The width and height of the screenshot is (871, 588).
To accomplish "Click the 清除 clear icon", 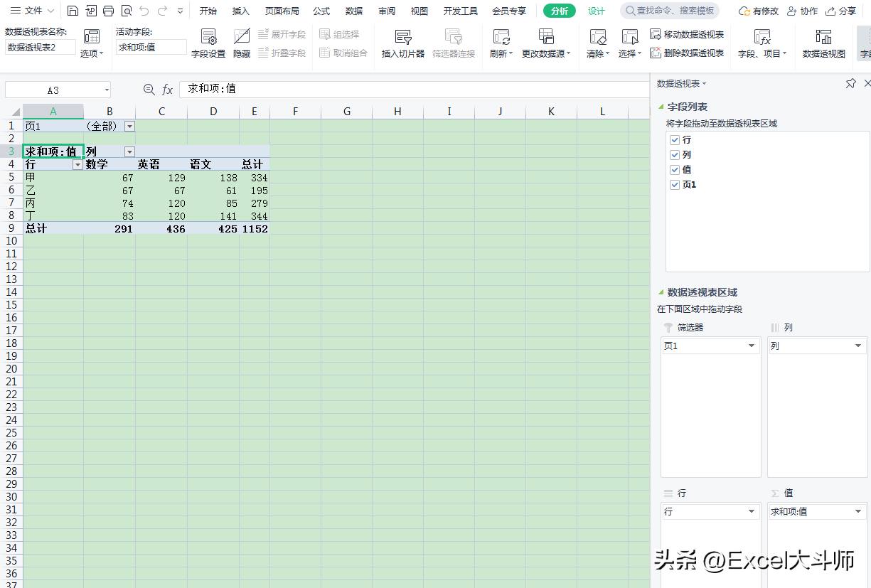I will (598, 37).
